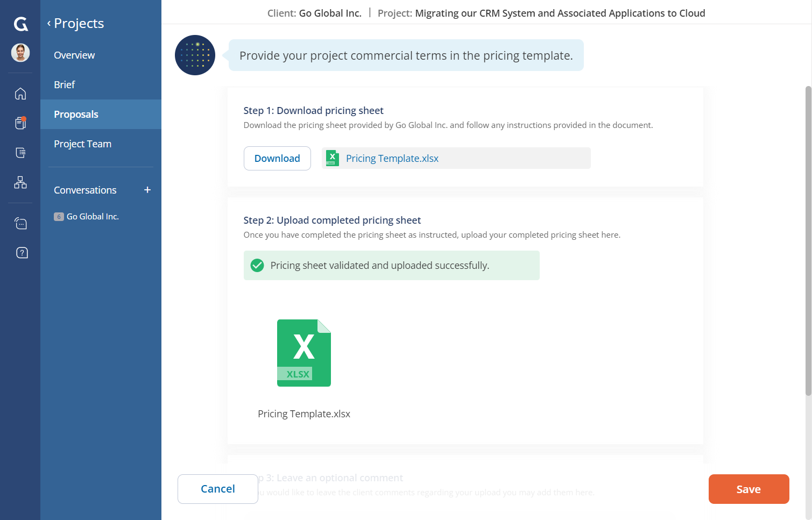Click the back chevron next to Projects
The width and height of the screenshot is (812, 520).
49,23
